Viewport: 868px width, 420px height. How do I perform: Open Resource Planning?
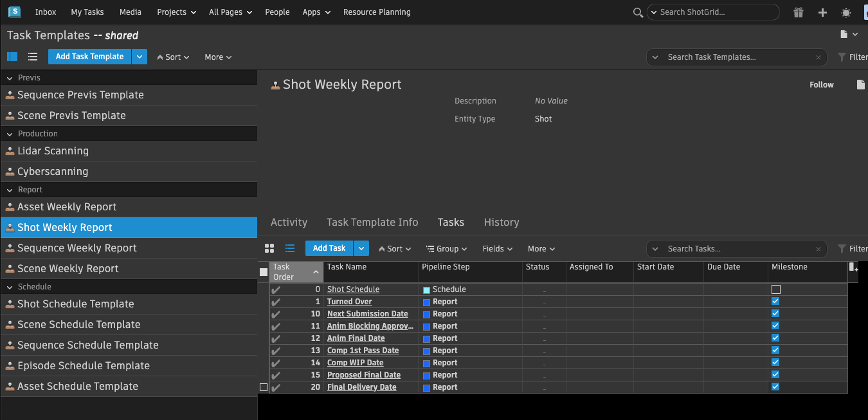[x=377, y=12]
